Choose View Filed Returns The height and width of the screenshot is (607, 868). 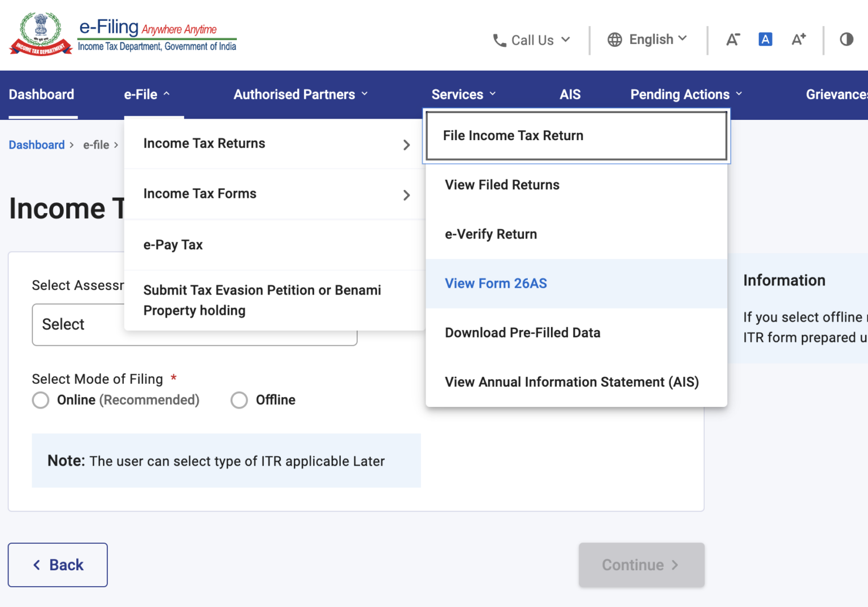click(x=576, y=185)
